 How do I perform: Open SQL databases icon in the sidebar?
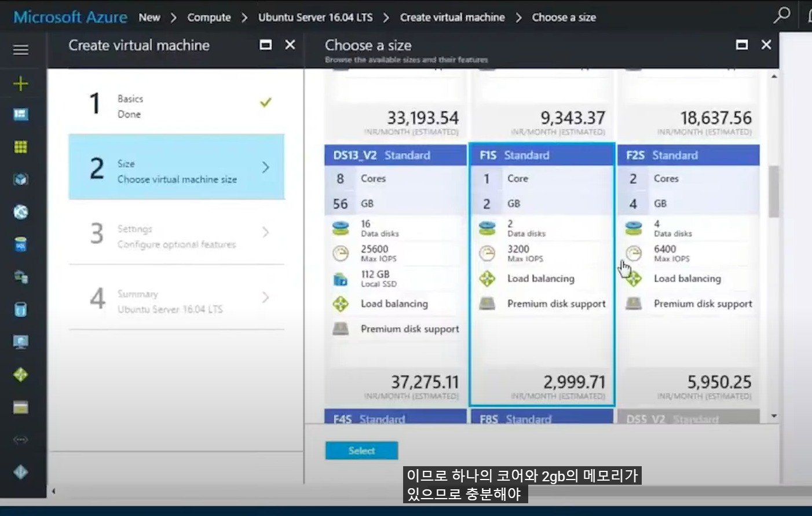pyautogui.click(x=21, y=244)
